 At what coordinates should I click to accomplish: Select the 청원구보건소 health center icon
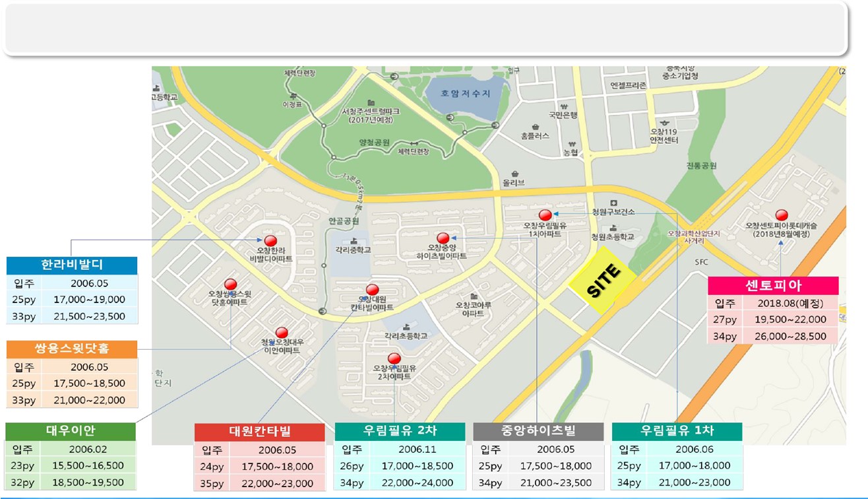(x=613, y=202)
